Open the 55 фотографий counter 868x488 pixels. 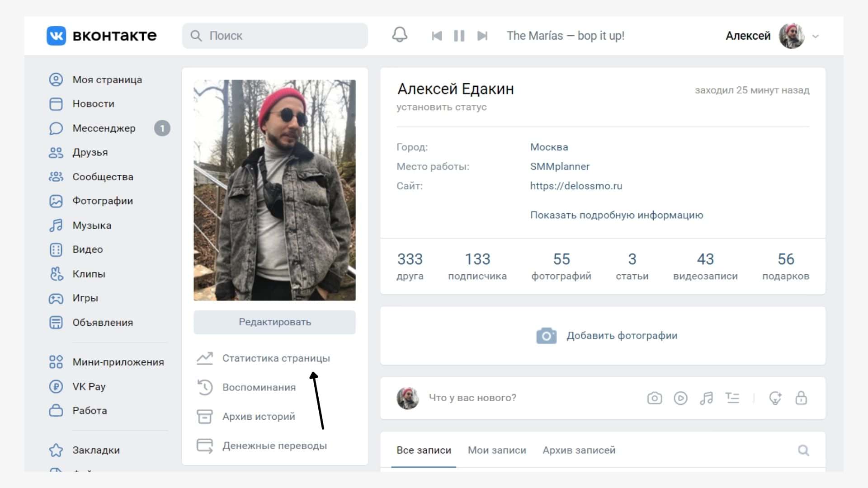[561, 267]
